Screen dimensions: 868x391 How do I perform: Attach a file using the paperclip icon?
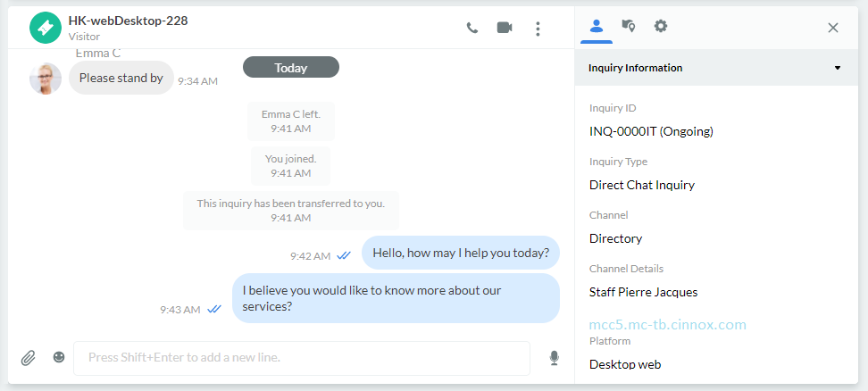coord(29,358)
